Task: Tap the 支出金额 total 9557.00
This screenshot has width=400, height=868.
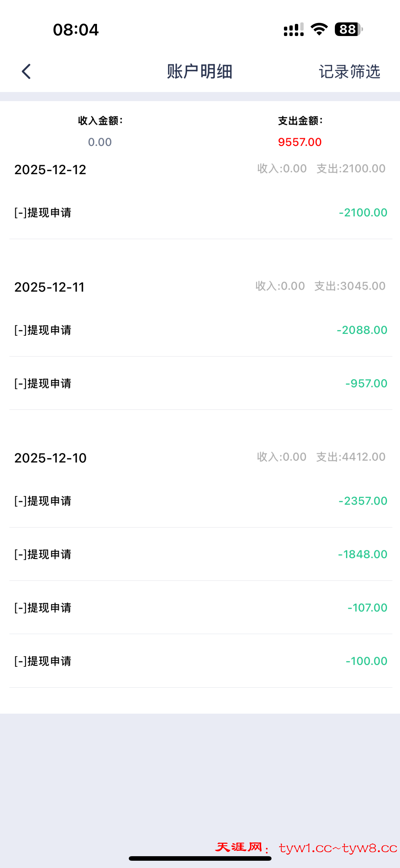Action: tap(300, 142)
